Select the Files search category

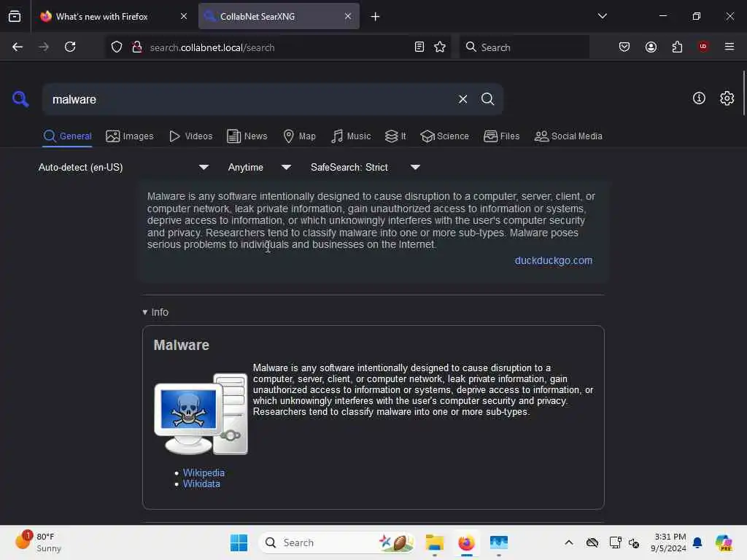point(501,136)
